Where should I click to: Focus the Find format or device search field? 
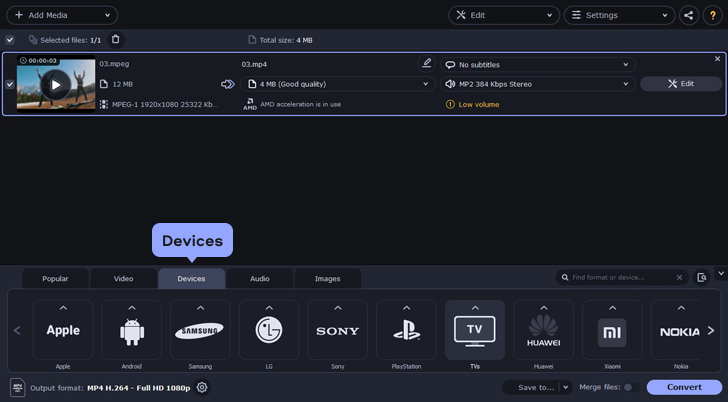(x=620, y=278)
